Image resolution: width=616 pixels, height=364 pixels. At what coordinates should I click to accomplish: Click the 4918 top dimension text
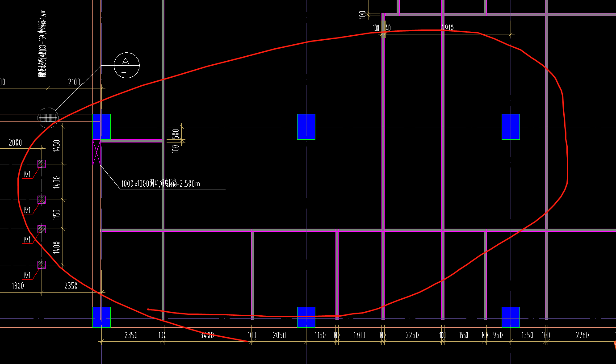447,28
